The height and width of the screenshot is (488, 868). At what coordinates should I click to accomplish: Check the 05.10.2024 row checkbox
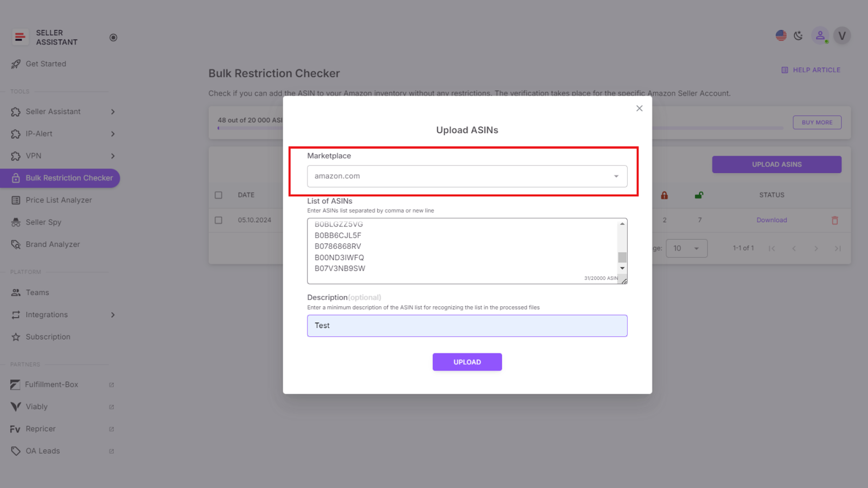pos(219,220)
